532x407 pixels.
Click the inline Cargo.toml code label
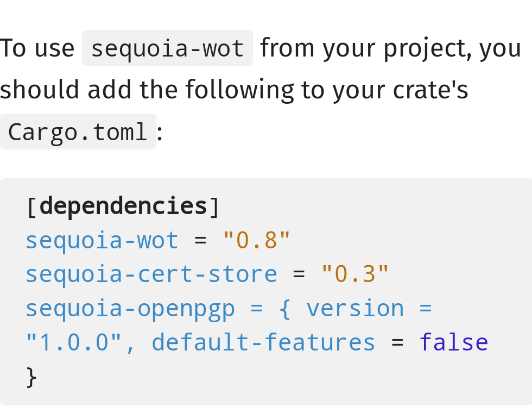[x=78, y=132]
